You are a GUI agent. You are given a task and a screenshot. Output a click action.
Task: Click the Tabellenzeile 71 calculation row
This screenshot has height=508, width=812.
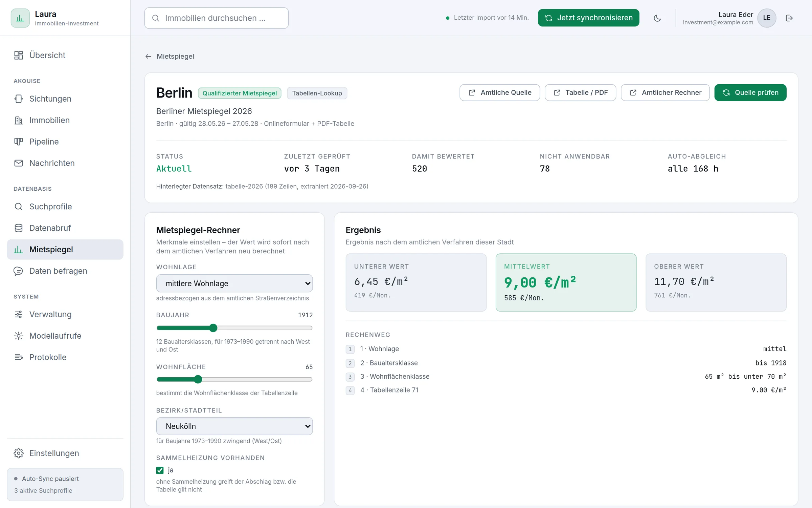pyautogui.click(x=566, y=390)
